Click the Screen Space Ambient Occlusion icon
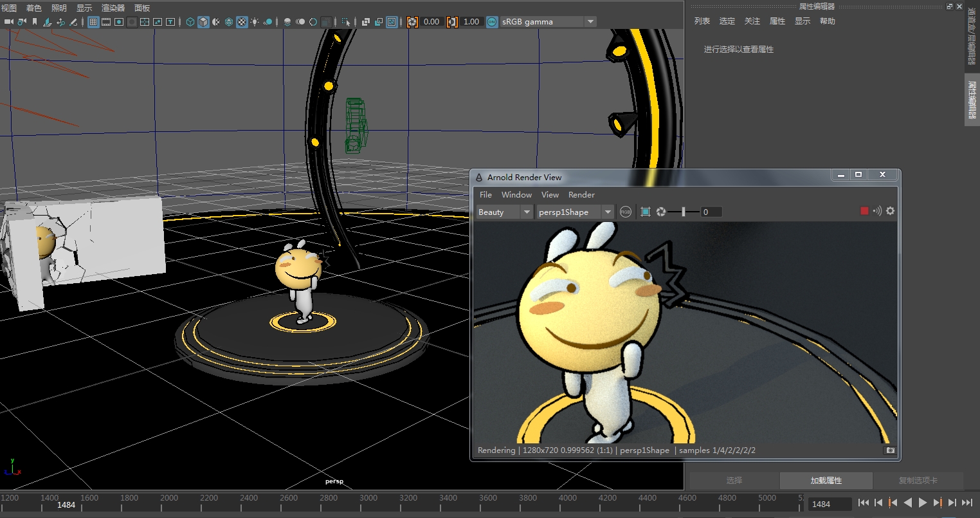The height and width of the screenshot is (518, 980). coord(287,22)
